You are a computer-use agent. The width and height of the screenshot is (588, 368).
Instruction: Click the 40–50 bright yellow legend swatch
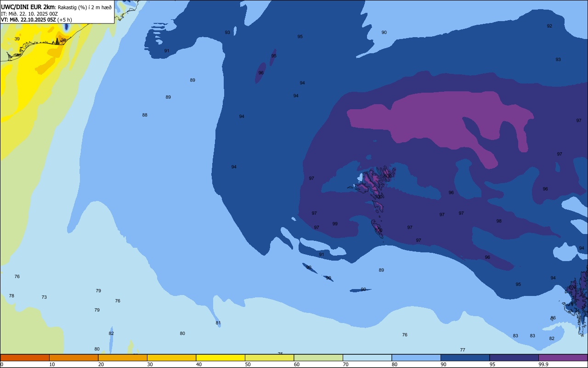tap(220, 357)
